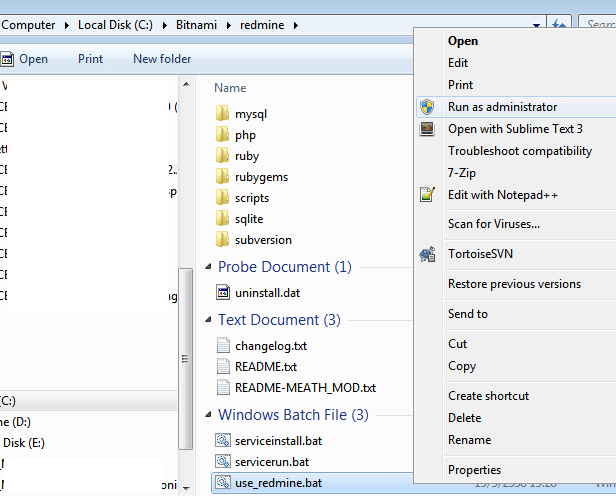Click the rubygems folder icon

tap(222, 176)
